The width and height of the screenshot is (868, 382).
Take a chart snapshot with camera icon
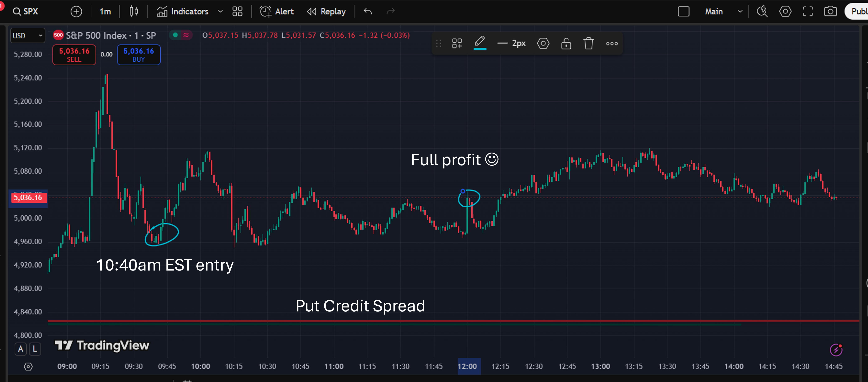pos(830,11)
